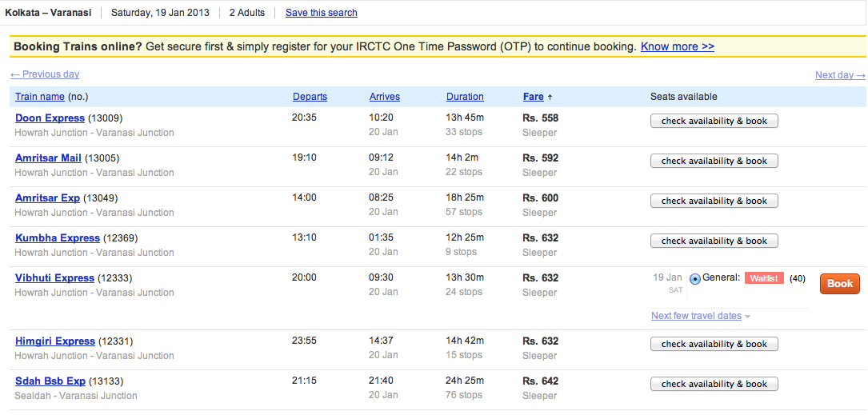Open Kumbha Express train link
868x415 pixels.
(x=58, y=238)
